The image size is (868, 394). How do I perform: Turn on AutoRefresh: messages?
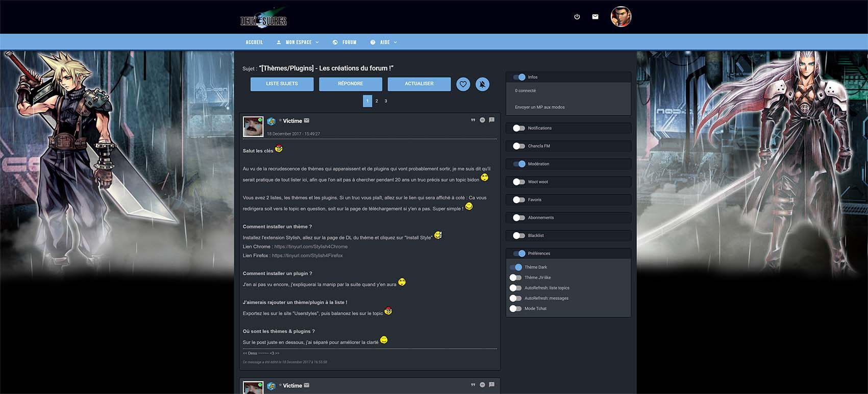point(515,298)
